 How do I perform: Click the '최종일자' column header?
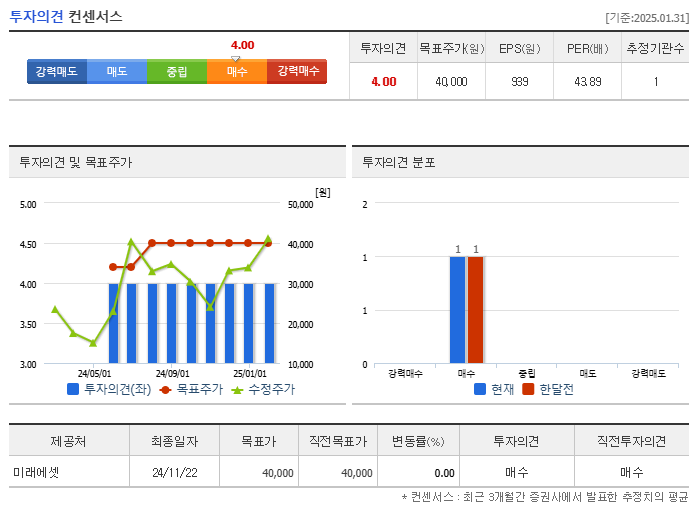175,441
